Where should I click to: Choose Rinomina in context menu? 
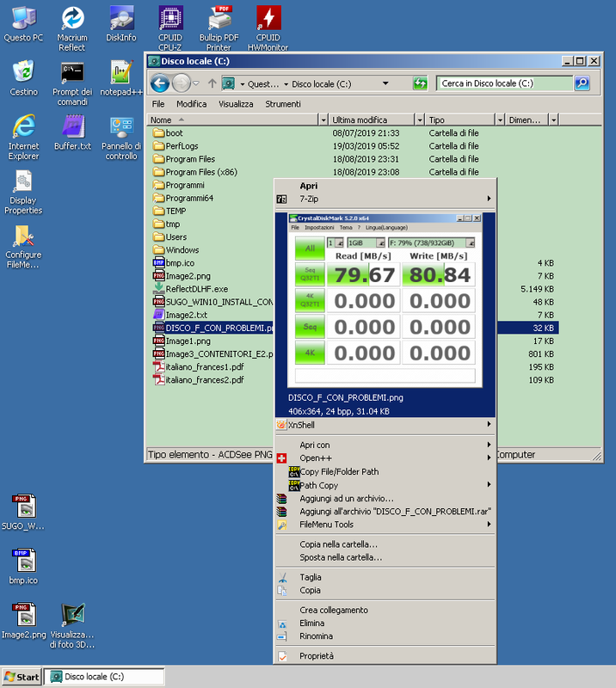(x=385, y=636)
